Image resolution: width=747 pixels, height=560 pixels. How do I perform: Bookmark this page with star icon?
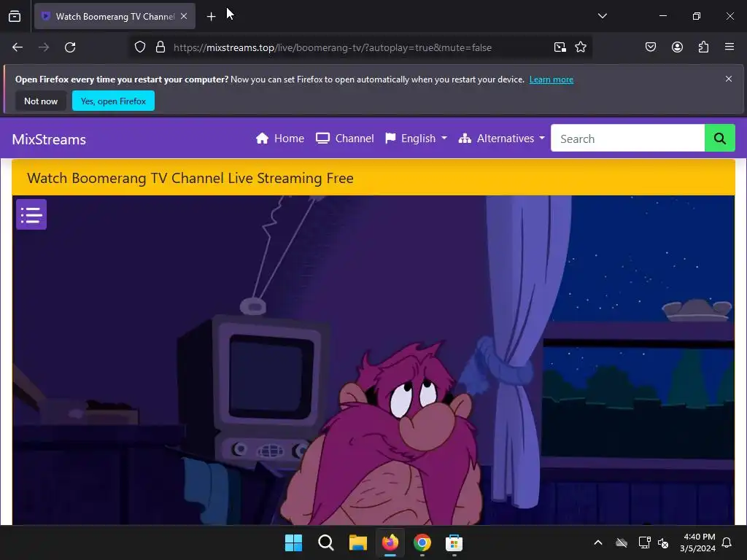pos(580,47)
